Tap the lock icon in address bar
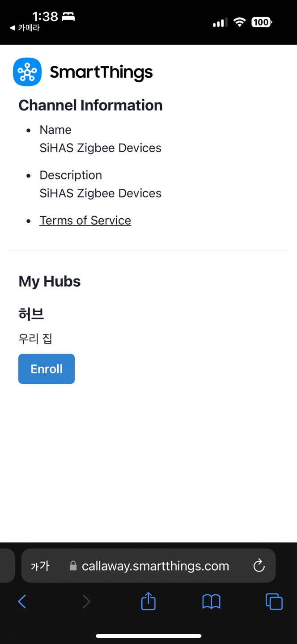Screen dimensions: 297x644 coord(73,566)
